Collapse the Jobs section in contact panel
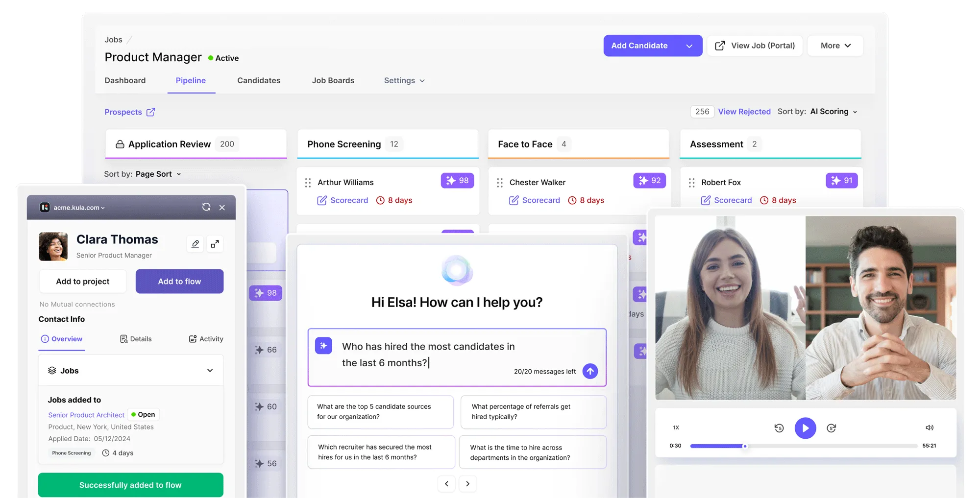Image resolution: width=980 pixels, height=498 pixels. tap(210, 371)
